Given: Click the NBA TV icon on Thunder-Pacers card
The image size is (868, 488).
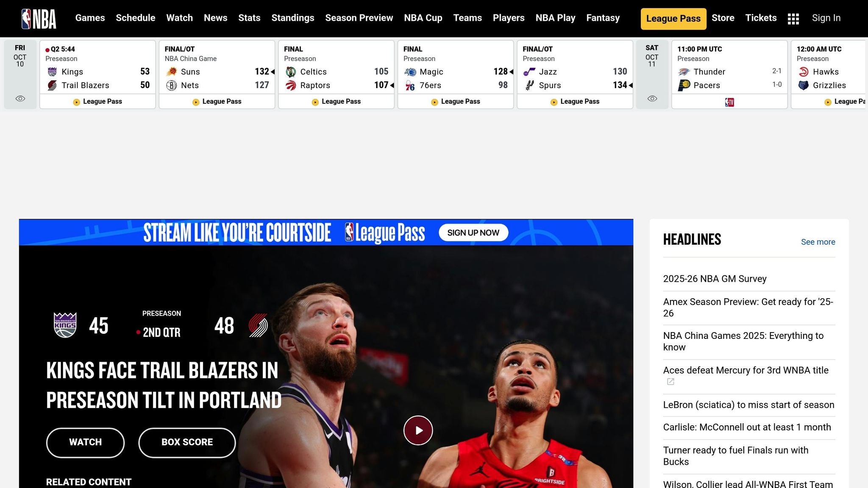Looking at the screenshot, I should click(729, 102).
